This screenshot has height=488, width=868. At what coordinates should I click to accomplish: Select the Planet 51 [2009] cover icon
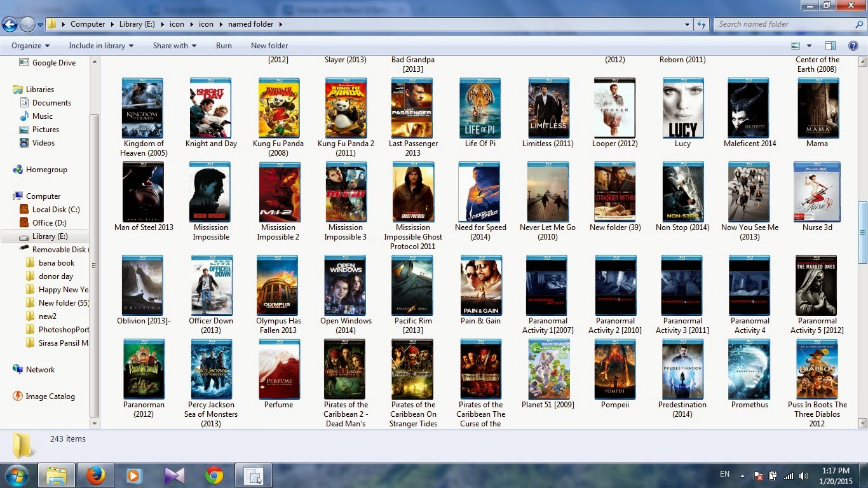tap(548, 369)
